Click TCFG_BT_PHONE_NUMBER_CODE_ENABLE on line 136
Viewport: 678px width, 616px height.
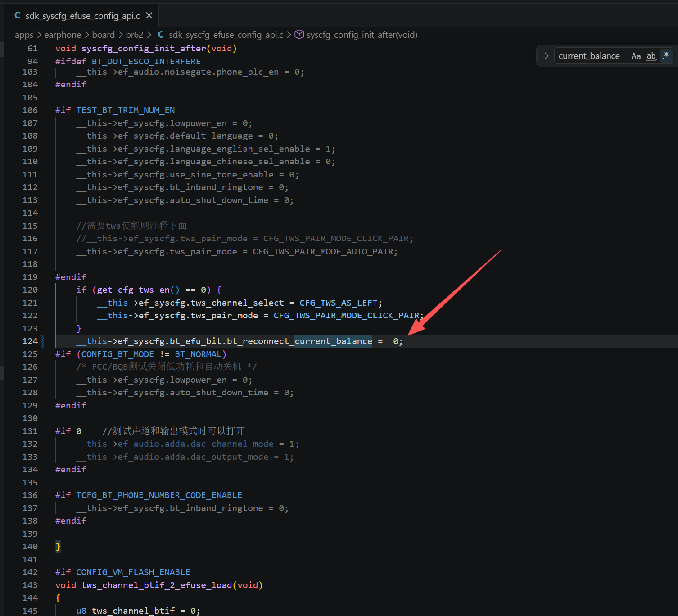159,495
